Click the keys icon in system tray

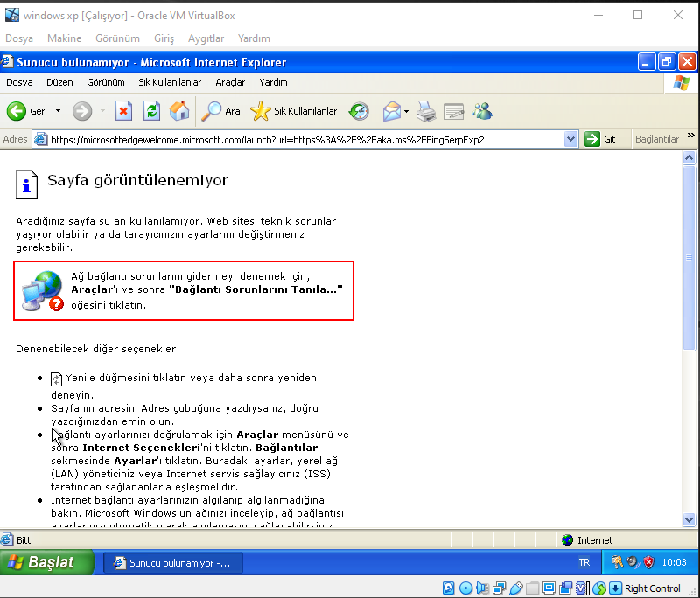click(617, 562)
